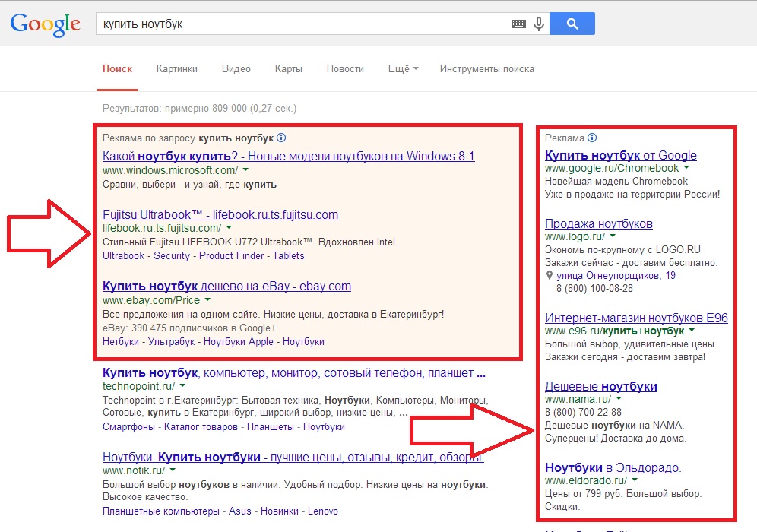Image resolution: width=757 pixels, height=532 pixels.
Task: Select the Поиск tab
Action: 117,69
